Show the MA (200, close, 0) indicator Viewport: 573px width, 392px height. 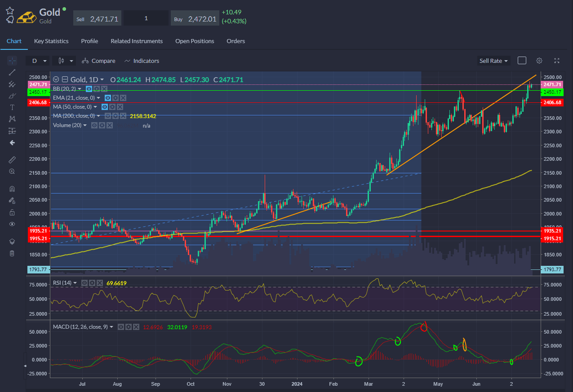[107, 116]
